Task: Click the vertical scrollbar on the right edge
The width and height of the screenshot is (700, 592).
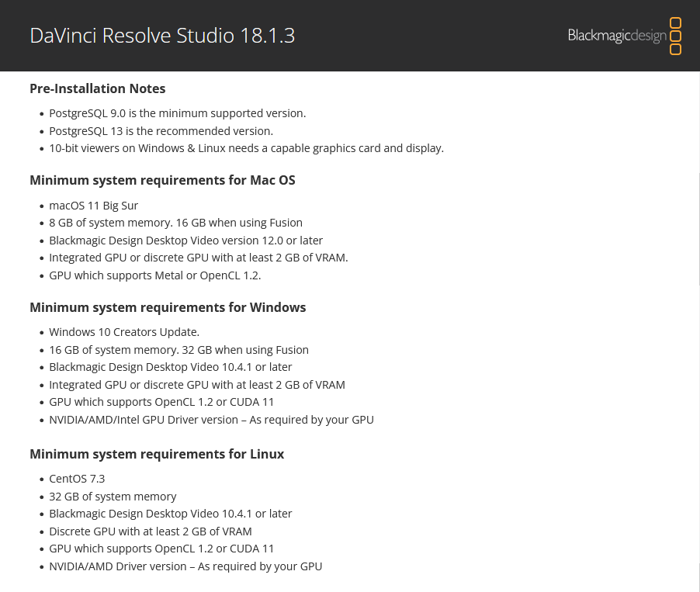Action: (698, 227)
